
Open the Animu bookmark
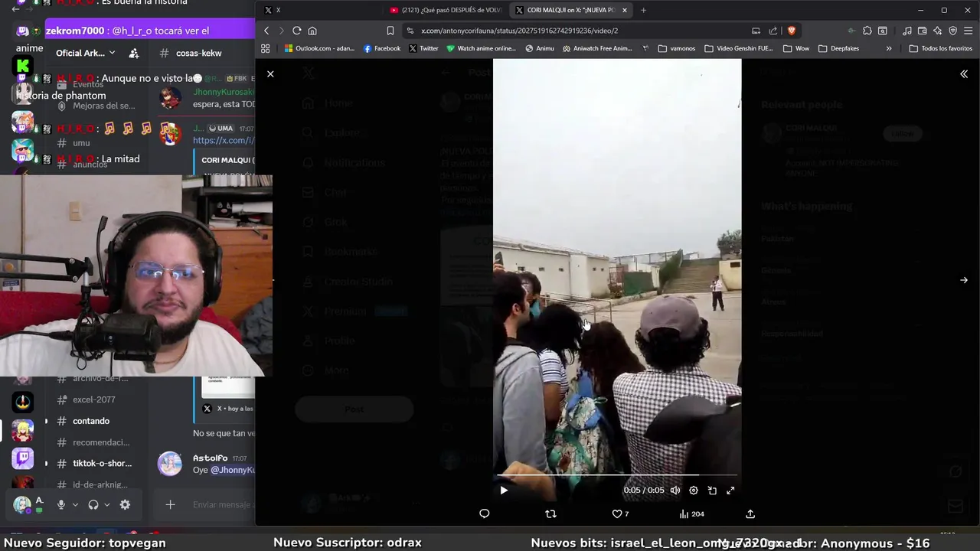(540, 48)
